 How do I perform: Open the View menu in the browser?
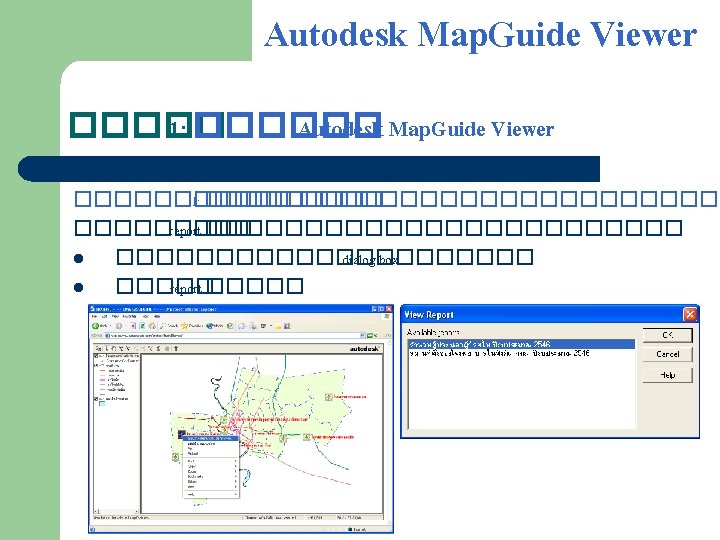(115, 317)
